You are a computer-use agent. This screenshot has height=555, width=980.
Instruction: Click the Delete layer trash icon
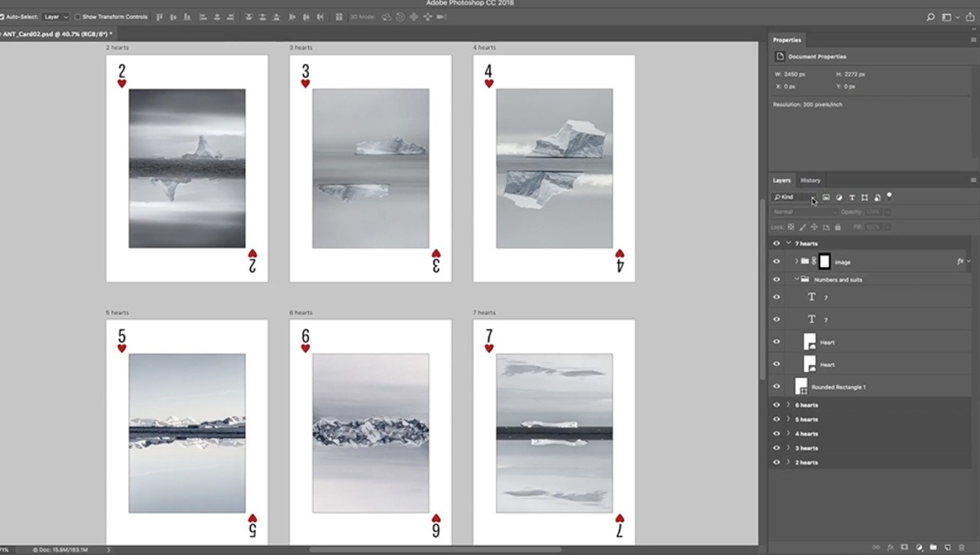pyautogui.click(x=961, y=547)
